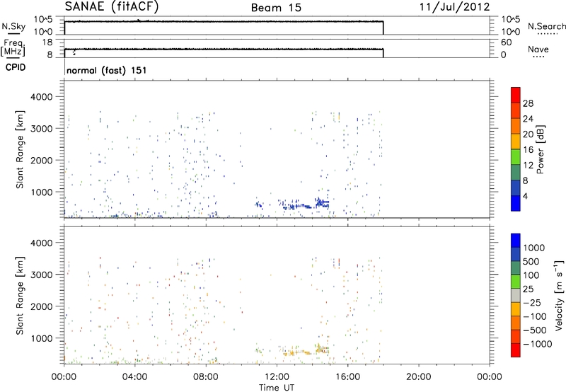Screen dimensions: 566x392
Task: Click the N.Search legend label
Action: pos(547,26)
